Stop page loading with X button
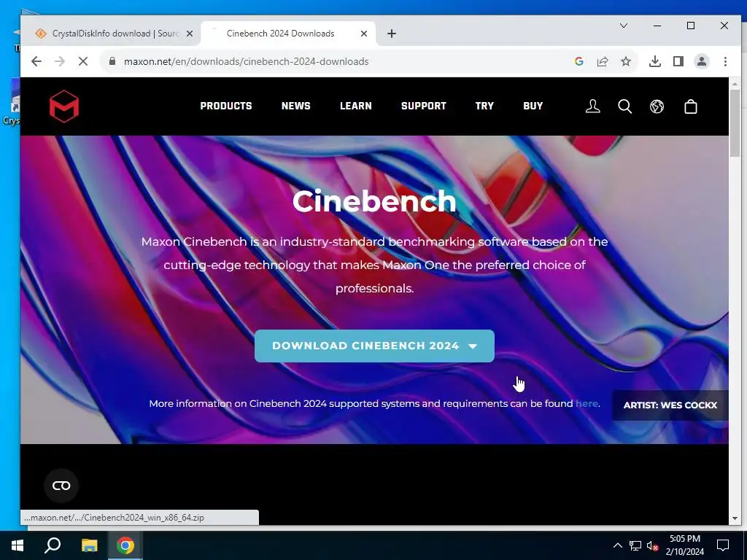747x560 pixels. pyautogui.click(x=83, y=61)
